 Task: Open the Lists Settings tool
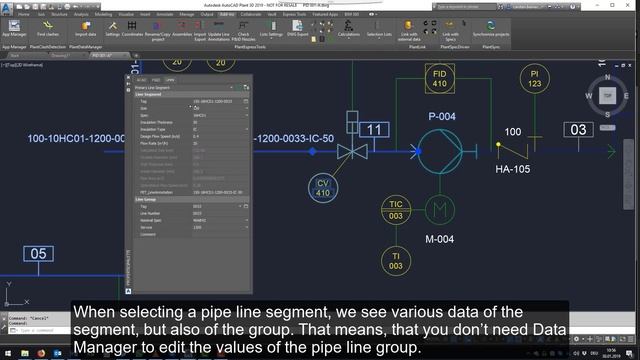[x=271, y=29]
